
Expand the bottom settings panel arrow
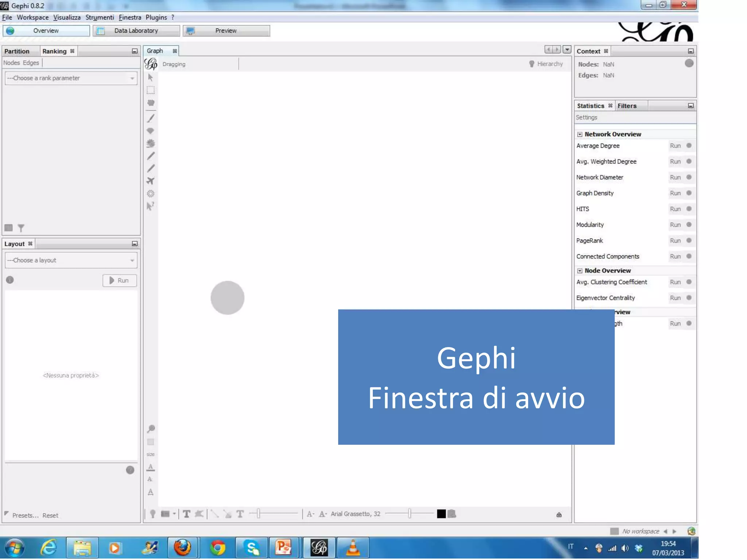(559, 515)
